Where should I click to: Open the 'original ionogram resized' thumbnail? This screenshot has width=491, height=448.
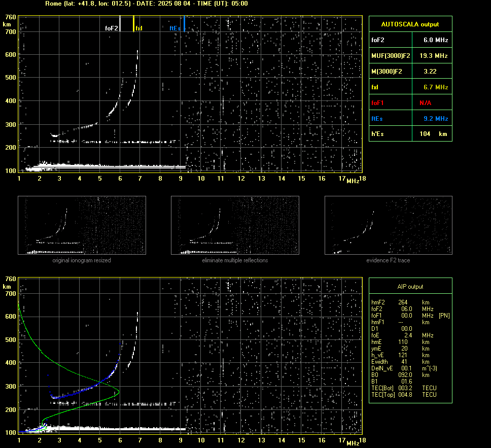click(x=82, y=225)
